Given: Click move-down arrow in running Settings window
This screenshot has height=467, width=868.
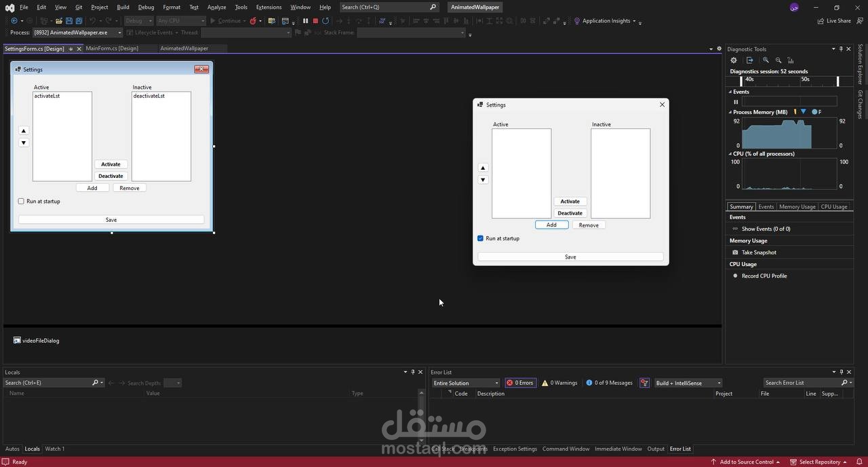Looking at the screenshot, I should point(483,180).
